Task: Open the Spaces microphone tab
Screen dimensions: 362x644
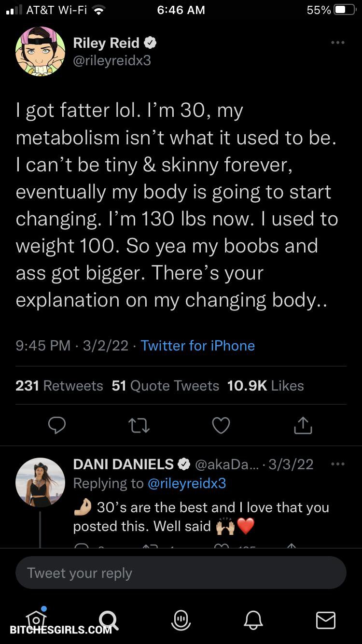Action: 181,619
